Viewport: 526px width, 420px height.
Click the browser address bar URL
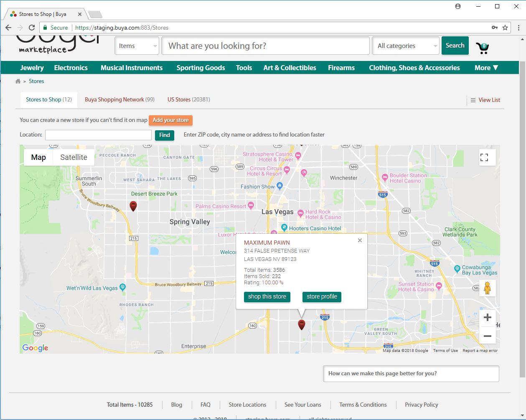tap(122, 28)
